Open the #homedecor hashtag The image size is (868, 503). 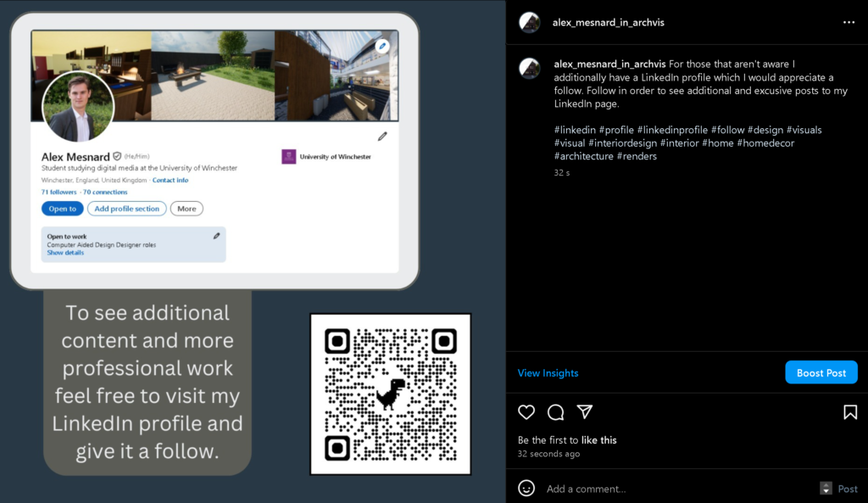pos(765,143)
